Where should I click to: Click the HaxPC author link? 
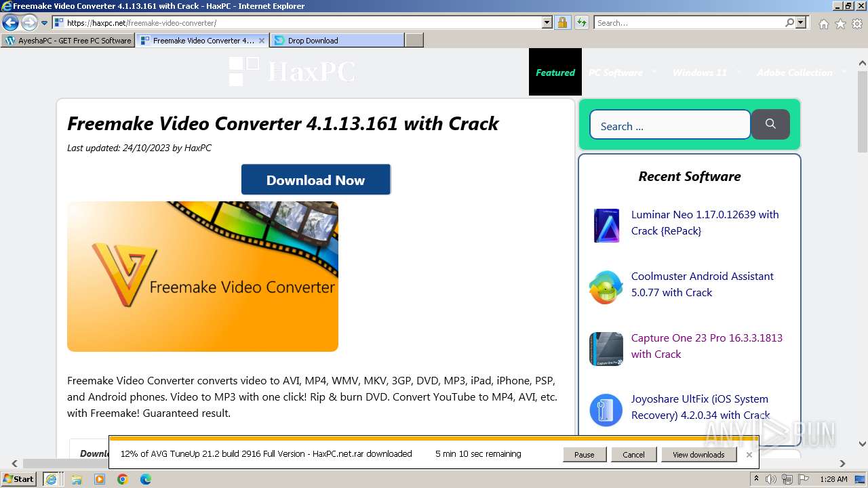(x=198, y=148)
